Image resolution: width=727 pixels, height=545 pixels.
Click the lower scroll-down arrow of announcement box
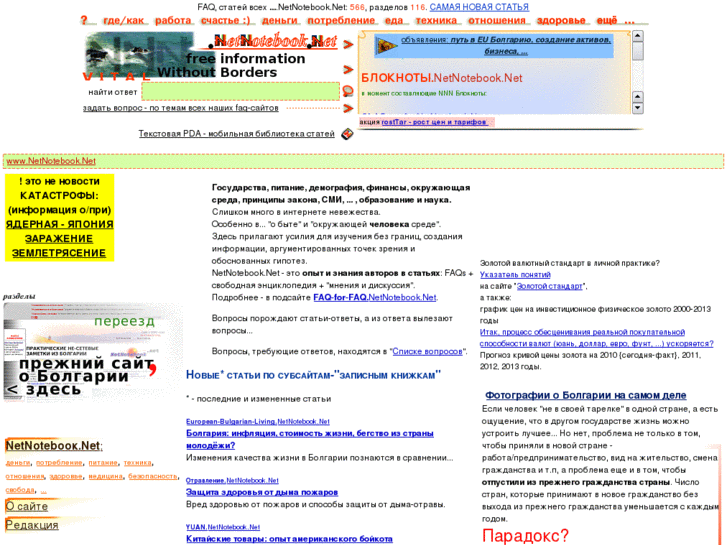tap(638, 108)
